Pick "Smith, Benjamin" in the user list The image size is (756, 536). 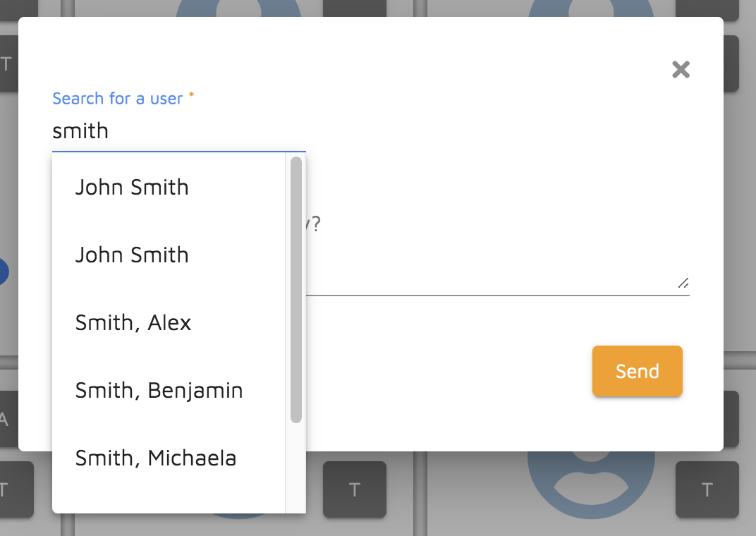[x=159, y=391]
